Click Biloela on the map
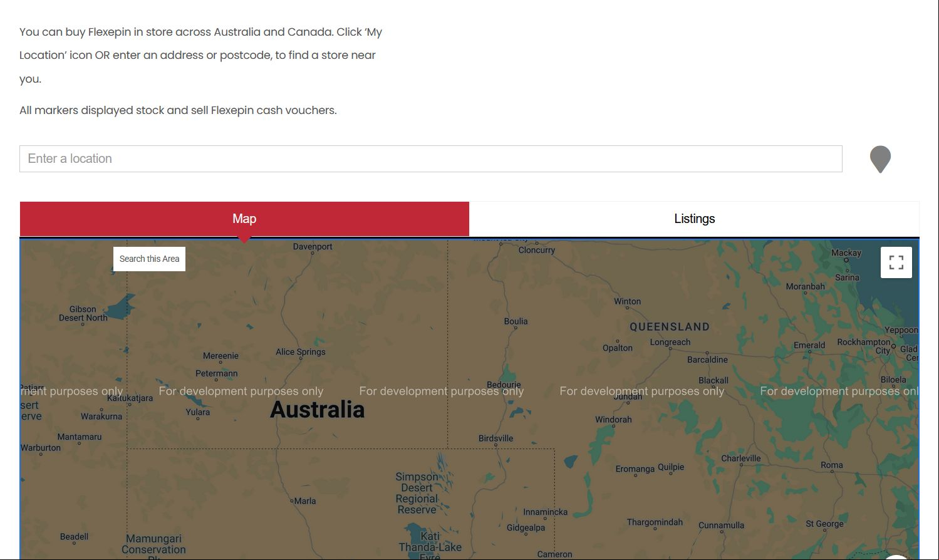 point(893,380)
